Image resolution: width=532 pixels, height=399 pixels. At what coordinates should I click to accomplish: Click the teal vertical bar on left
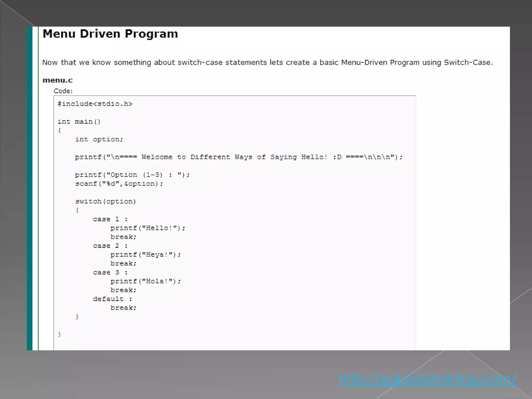(30, 188)
